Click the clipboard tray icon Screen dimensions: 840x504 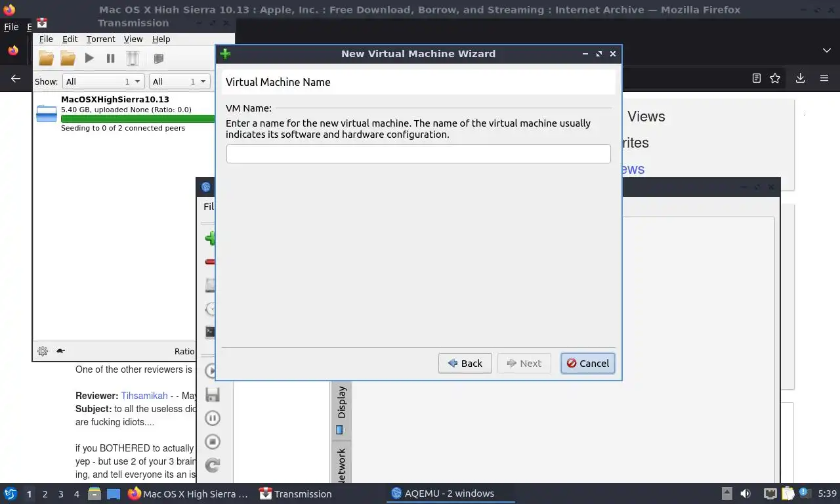tap(787, 493)
